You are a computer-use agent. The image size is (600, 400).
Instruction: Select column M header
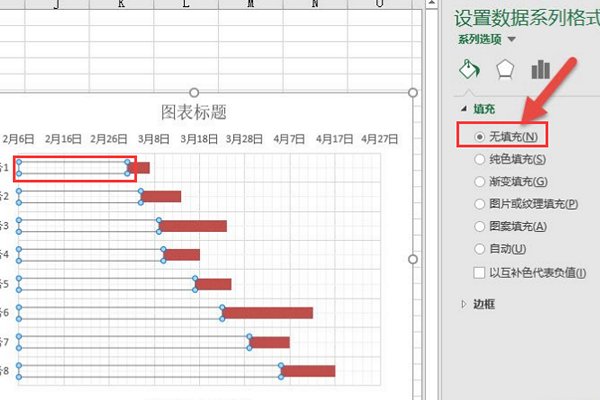pyautogui.click(x=251, y=4)
